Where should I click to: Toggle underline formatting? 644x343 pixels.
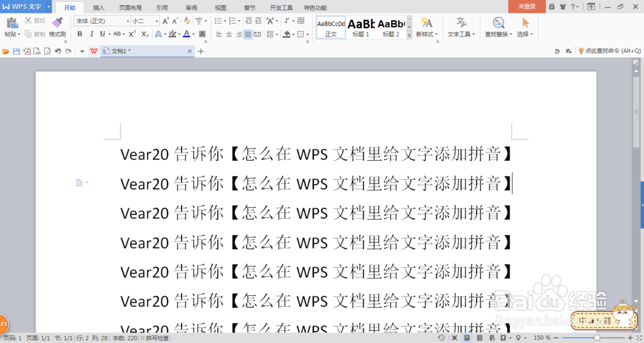[x=102, y=34]
